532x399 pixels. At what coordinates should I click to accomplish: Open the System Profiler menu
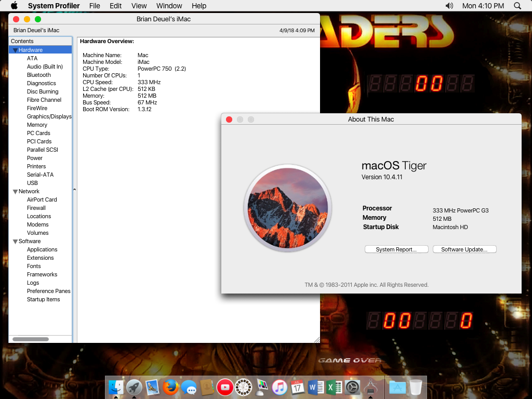click(x=54, y=6)
